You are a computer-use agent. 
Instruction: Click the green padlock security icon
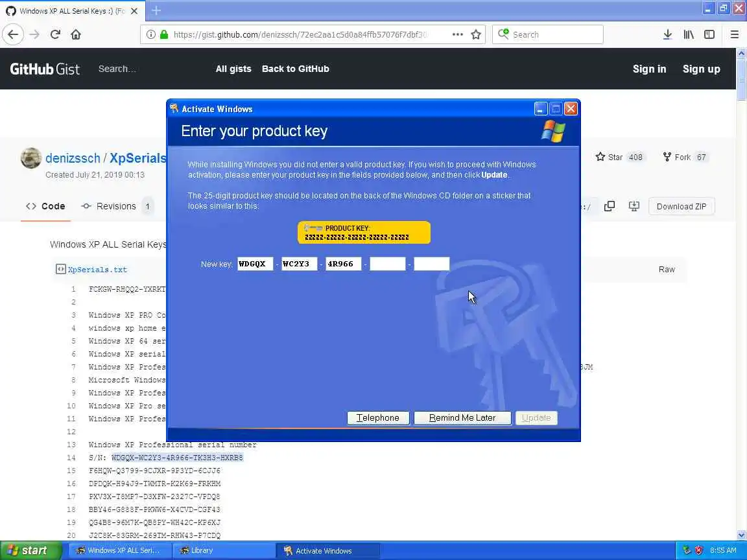tap(164, 34)
